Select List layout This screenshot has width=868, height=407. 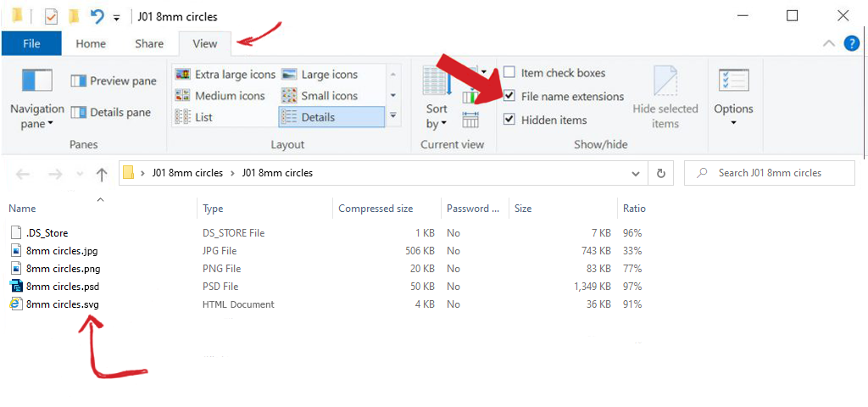[x=193, y=117]
